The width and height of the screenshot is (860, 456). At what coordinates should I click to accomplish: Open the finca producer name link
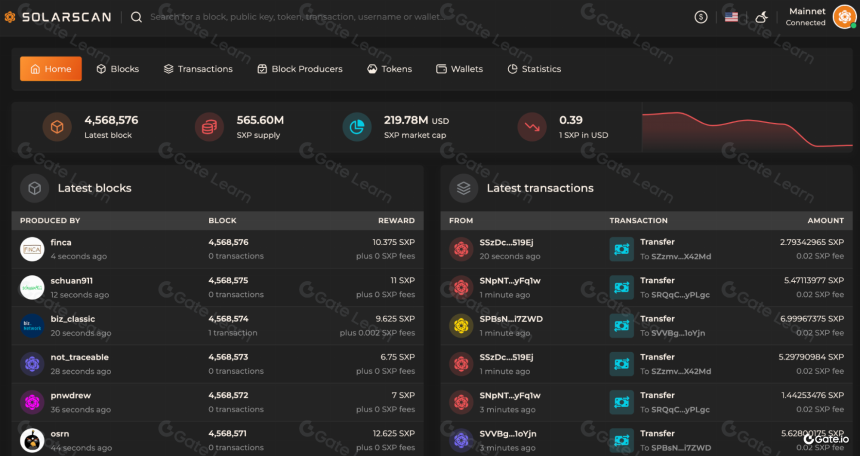pos(61,242)
